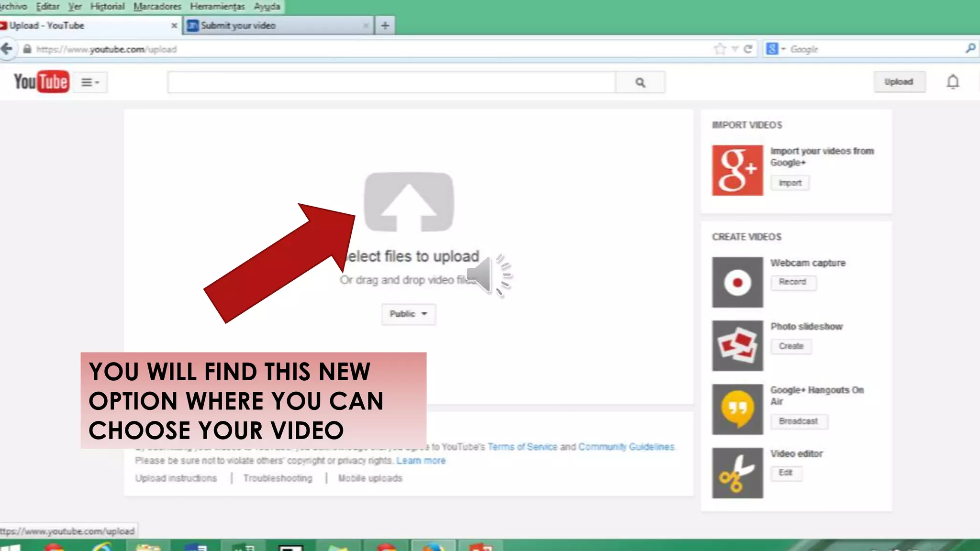Open the Mobile uploads link
Viewport: 980px width, 551px height.
click(370, 478)
